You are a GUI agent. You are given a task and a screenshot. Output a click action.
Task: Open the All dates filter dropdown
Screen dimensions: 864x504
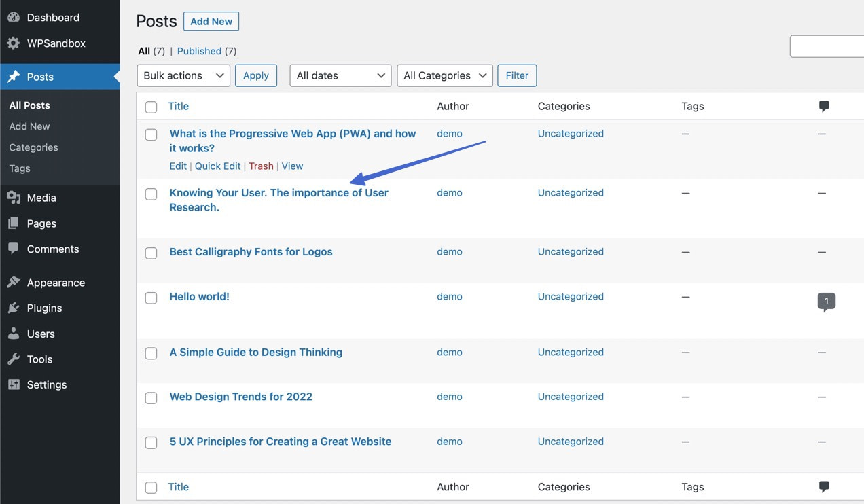click(x=340, y=75)
